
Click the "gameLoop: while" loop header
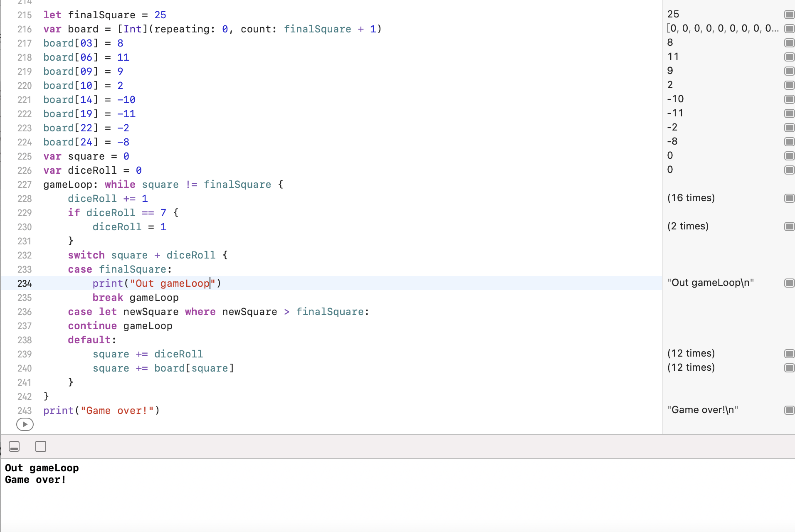click(163, 185)
